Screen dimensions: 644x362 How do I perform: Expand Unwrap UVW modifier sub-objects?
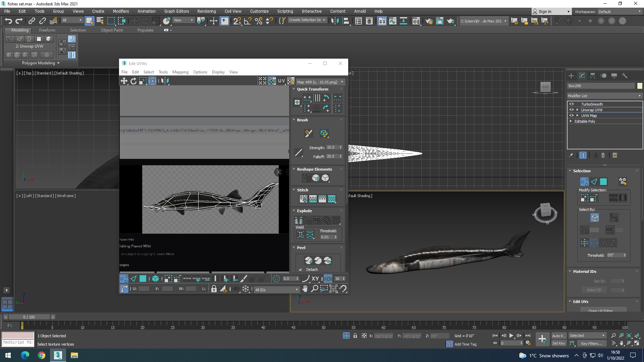578,110
